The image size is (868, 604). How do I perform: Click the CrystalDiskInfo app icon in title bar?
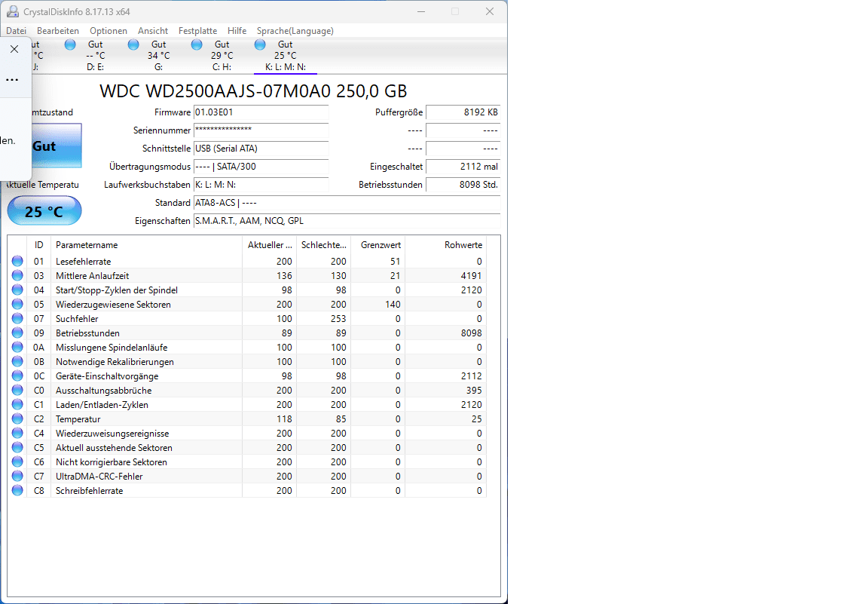coord(12,11)
